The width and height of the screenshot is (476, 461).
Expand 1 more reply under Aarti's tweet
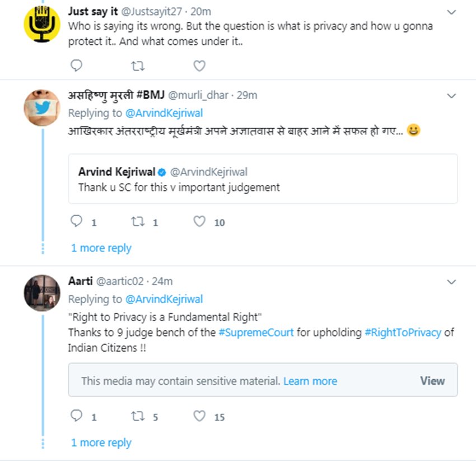[x=101, y=443]
